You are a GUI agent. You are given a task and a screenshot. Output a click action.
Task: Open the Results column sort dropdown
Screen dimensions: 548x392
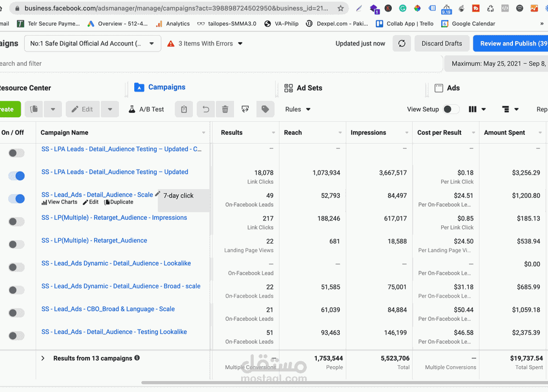coord(273,133)
